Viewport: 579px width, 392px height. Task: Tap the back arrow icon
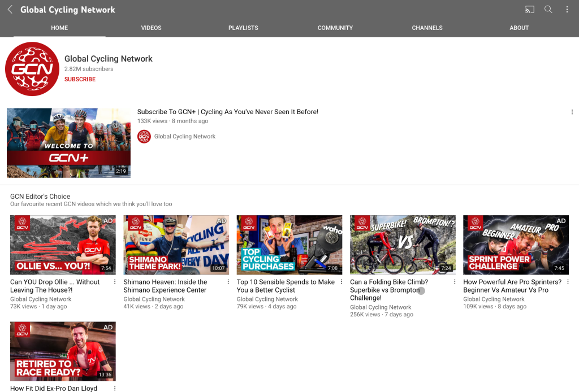click(10, 10)
